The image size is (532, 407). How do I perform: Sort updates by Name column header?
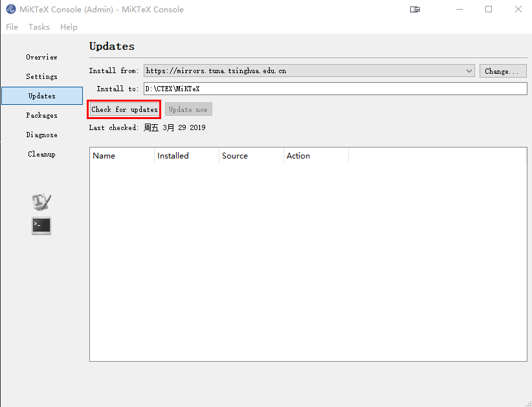point(122,156)
